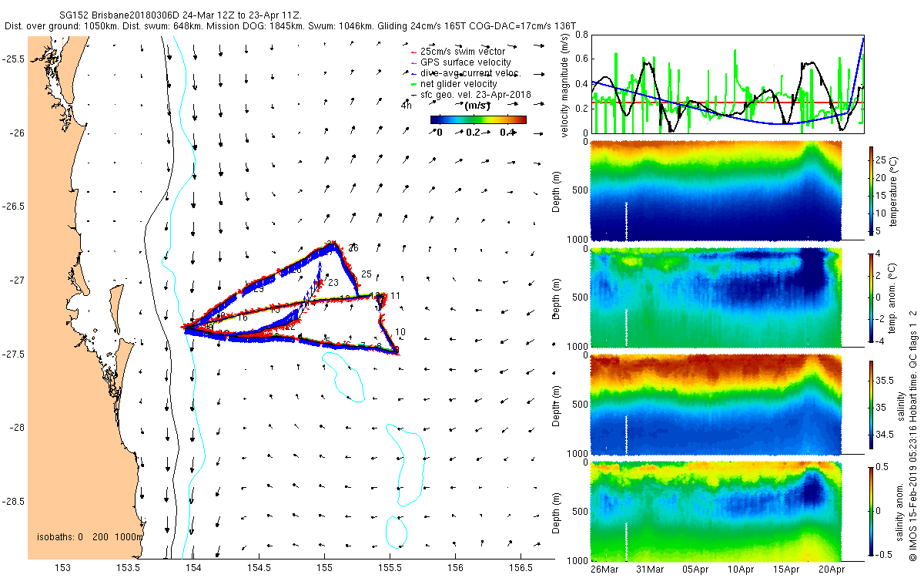
Task: Click the '0.8' tick on velocity axis
Action: (x=581, y=35)
